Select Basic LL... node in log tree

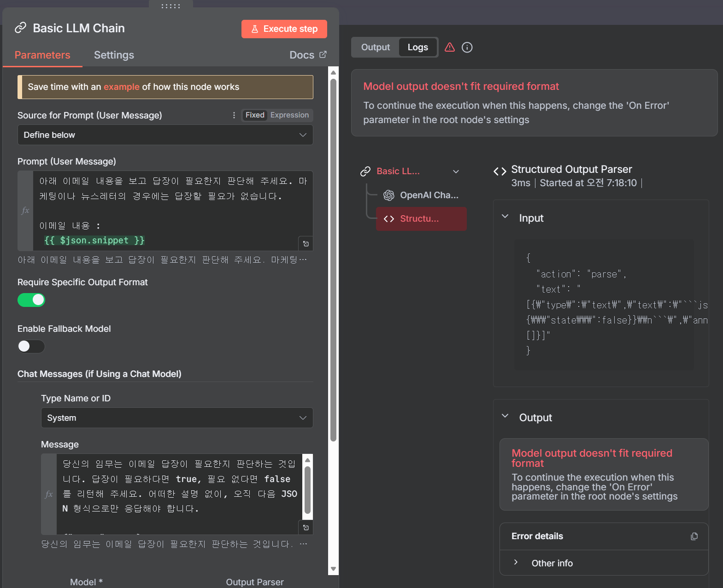coord(398,171)
